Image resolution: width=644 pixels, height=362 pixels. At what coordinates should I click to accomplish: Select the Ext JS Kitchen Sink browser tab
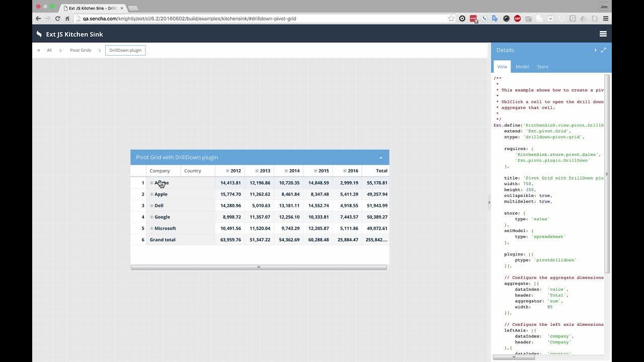point(92,8)
